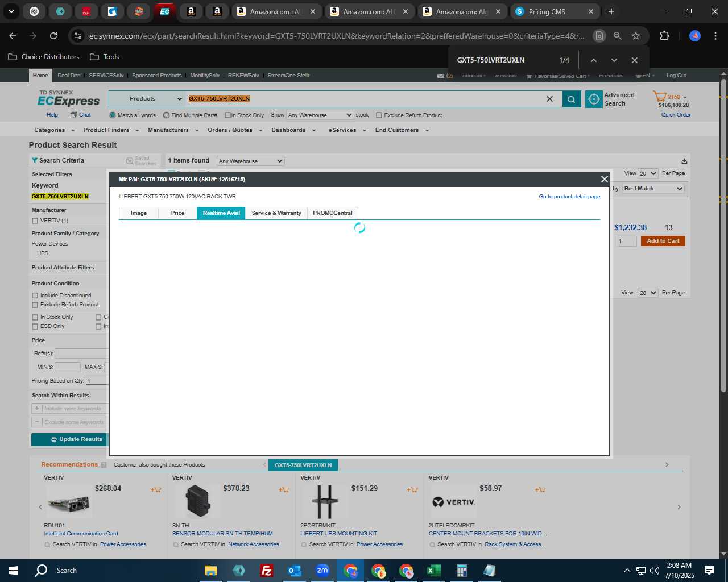
Task: Click the search magnifier button
Action: pyautogui.click(x=572, y=99)
